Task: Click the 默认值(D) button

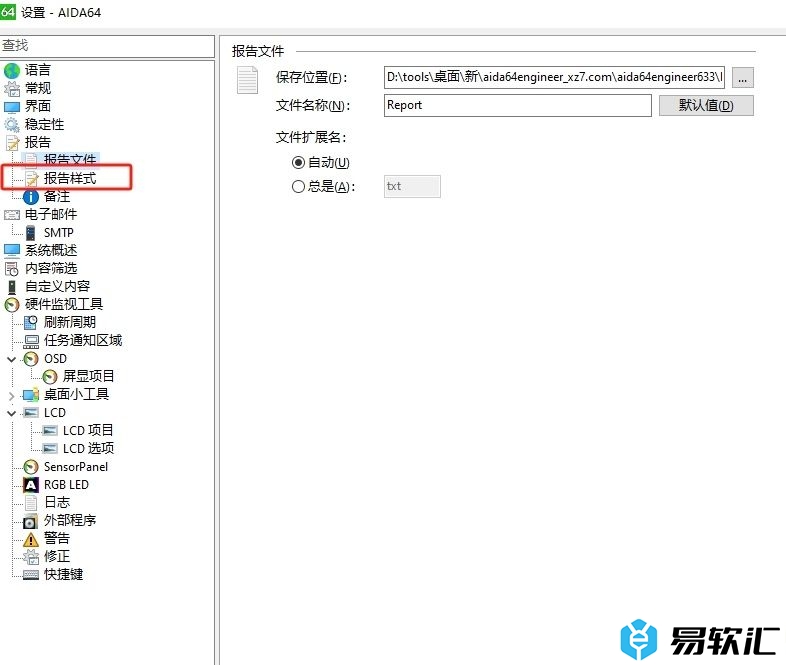Action: pos(706,106)
